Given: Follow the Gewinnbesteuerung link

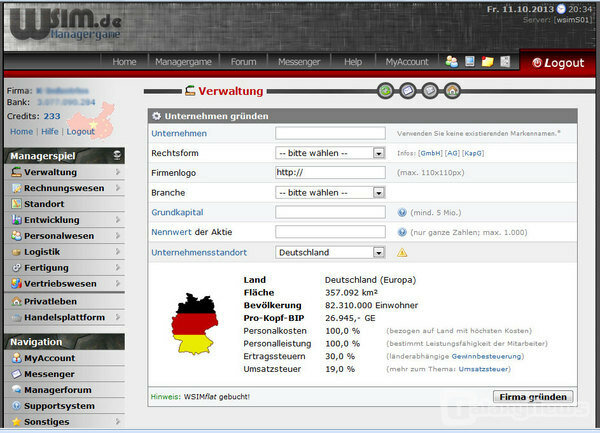Looking at the screenshot, I should (486, 356).
